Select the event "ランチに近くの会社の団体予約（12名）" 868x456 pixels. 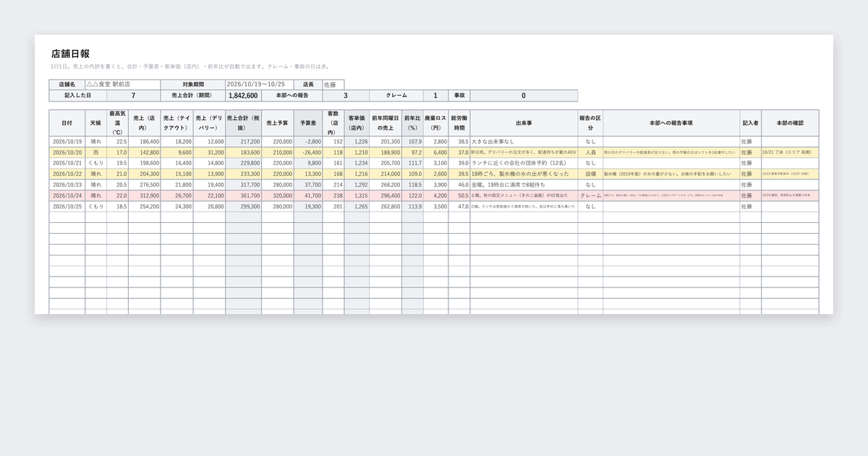pyautogui.click(x=524, y=164)
